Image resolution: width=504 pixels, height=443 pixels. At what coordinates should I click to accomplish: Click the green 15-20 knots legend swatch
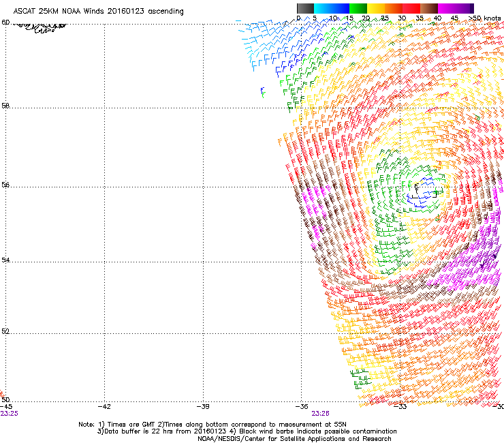[358, 8]
